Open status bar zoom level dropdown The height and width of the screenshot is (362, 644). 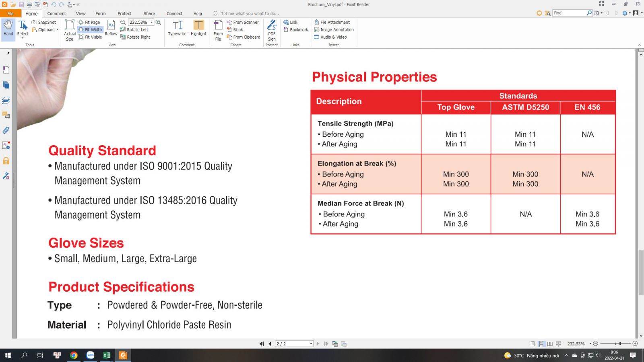click(x=590, y=343)
